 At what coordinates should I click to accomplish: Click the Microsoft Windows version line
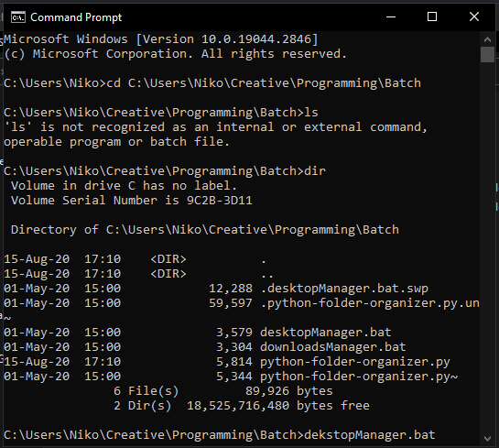click(161, 39)
